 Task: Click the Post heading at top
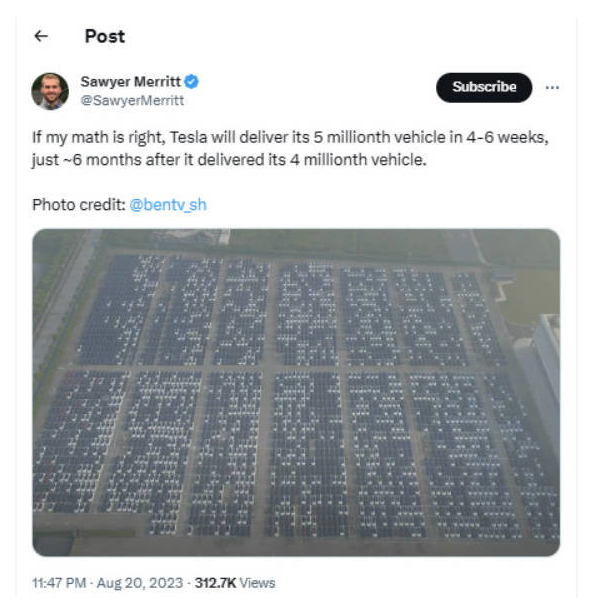tap(105, 36)
